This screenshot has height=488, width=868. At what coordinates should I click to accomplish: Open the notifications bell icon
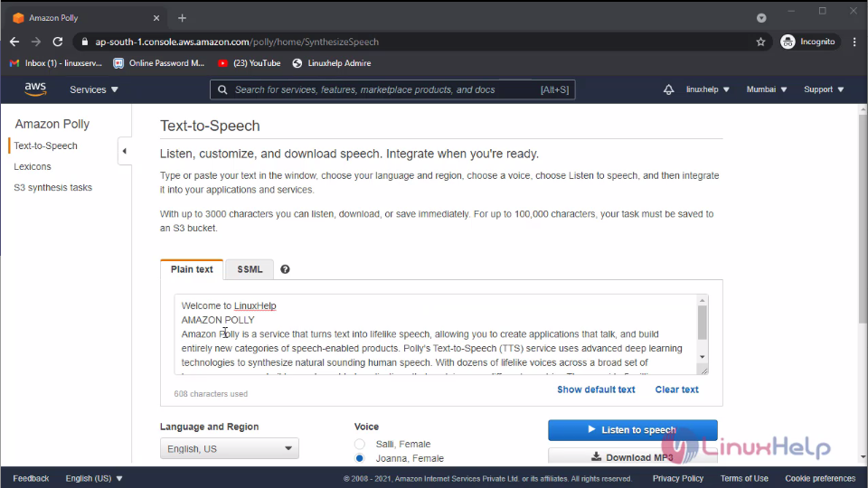tap(669, 89)
